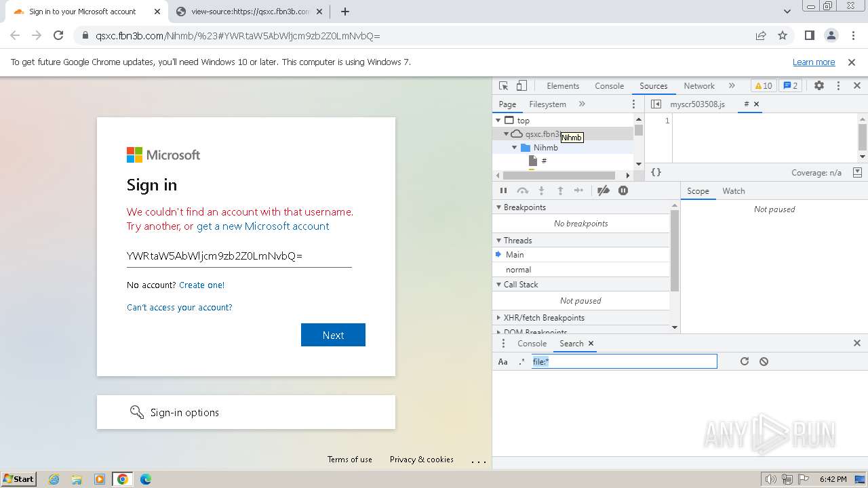This screenshot has width=868, height=488.
Task: Open Terms of use link
Action: [x=350, y=460]
